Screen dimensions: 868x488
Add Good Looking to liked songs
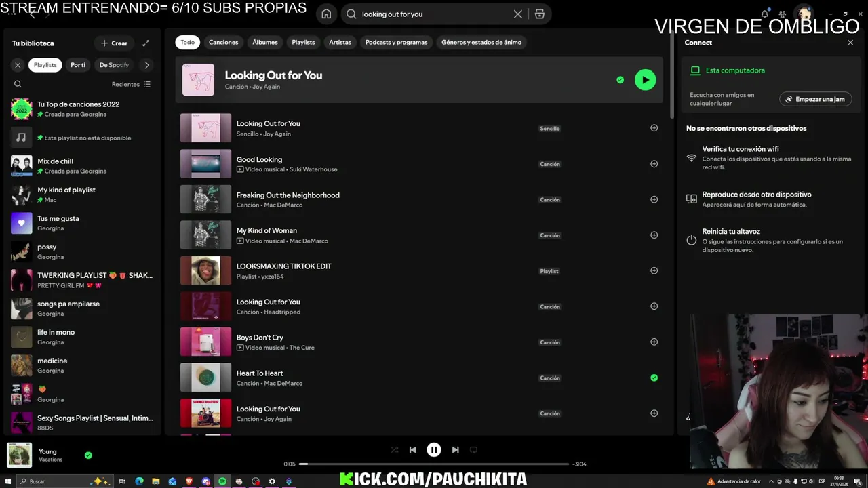[654, 163]
